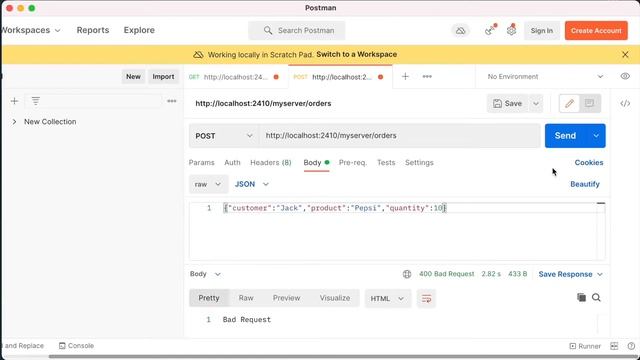640x360 pixels.
Task: Open the response Body dropdown
Action: (x=205, y=274)
